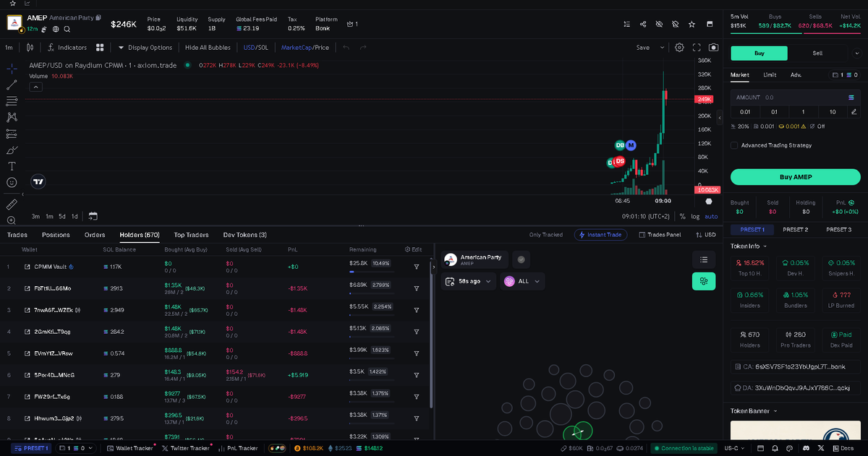Expand the Token Banner section

point(754,410)
